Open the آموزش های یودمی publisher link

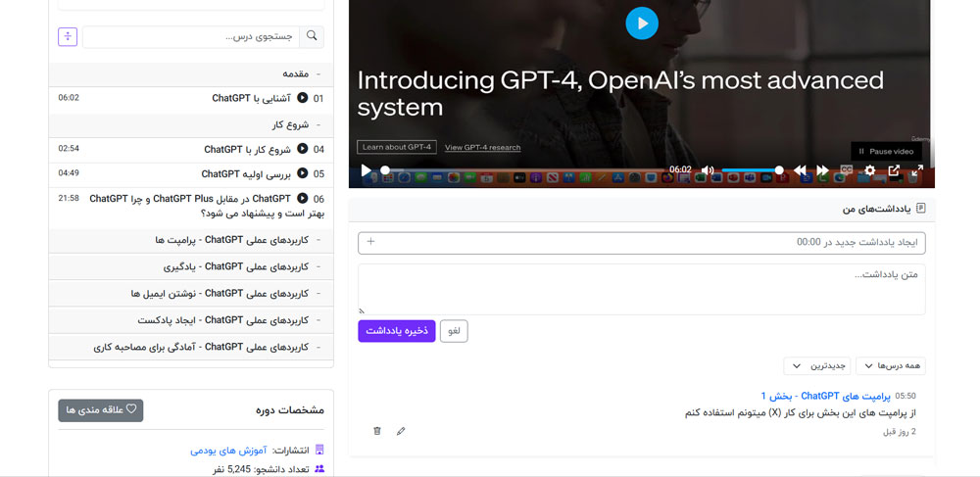click(228, 451)
